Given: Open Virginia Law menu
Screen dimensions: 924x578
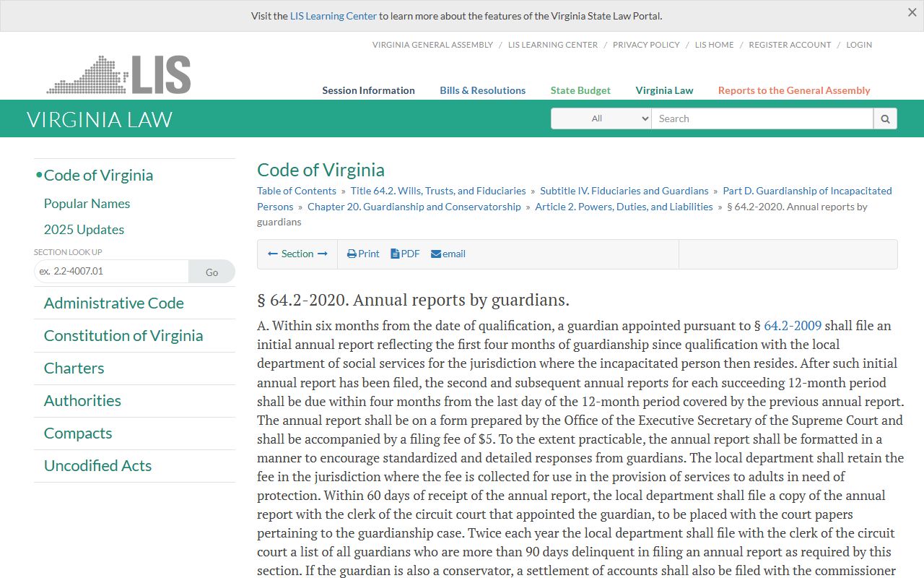Looking at the screenshot, I should tap(664, 90).
